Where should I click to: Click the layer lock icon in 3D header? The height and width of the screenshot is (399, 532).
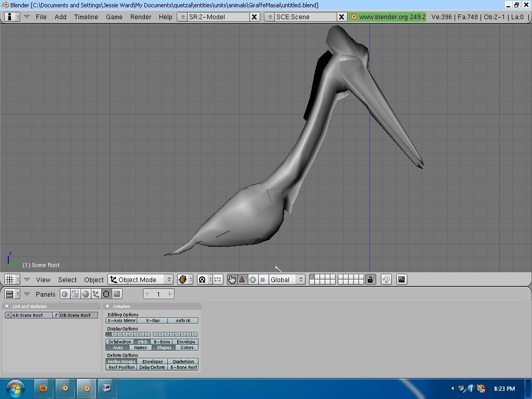pyautogui.click(x=370, y=280)
